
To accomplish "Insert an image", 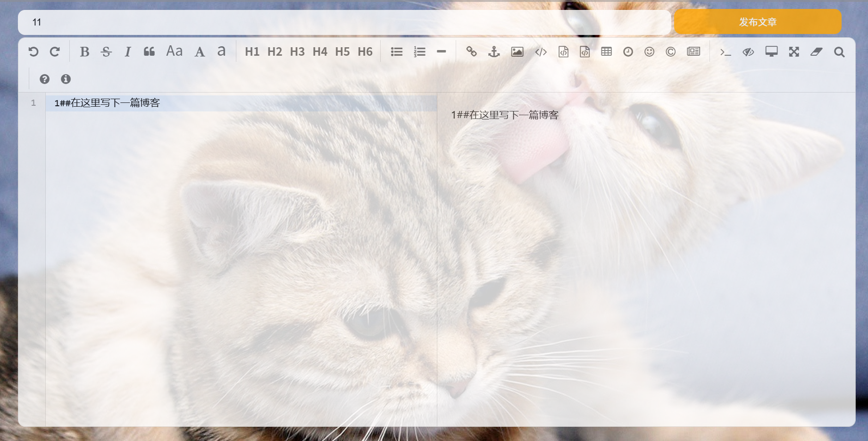I will click(x=517, y=51).
